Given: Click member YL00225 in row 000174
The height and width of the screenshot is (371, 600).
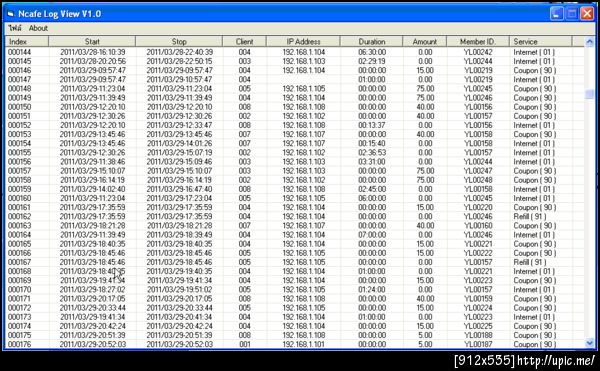Looking at the screenshot, I should tap(478, 326).
